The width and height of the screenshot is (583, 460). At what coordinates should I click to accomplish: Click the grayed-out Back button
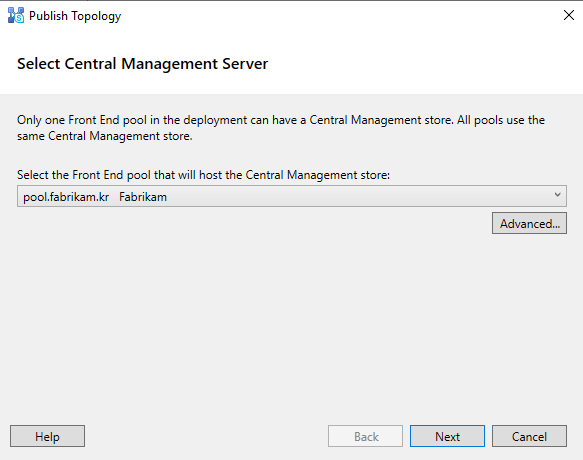(x=365, y=436)
